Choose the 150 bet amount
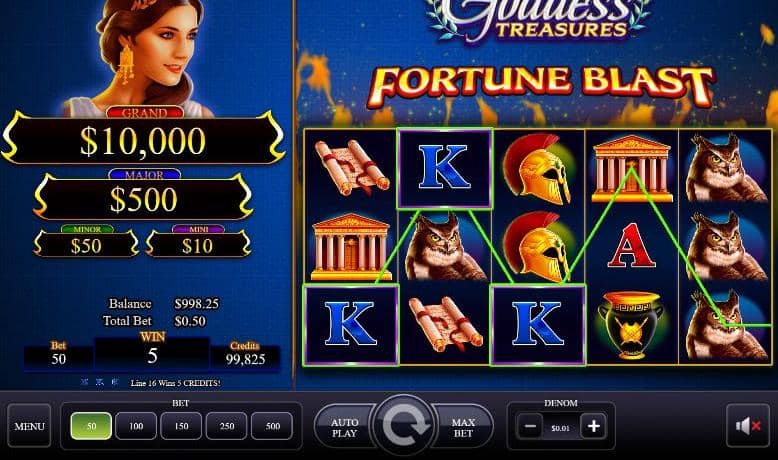The image size is (778, 460). [182, 426]
